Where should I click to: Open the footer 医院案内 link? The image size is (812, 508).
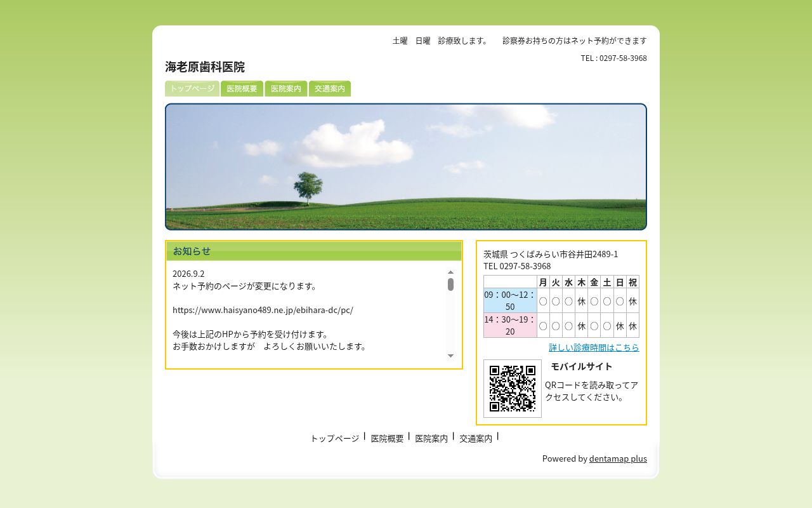(x=431, y=438)
